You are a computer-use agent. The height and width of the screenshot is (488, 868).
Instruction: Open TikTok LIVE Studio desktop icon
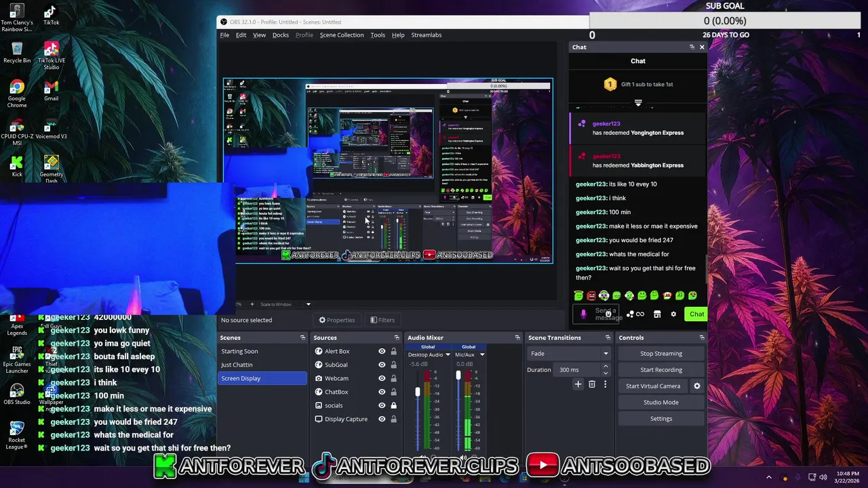point(51,56)
